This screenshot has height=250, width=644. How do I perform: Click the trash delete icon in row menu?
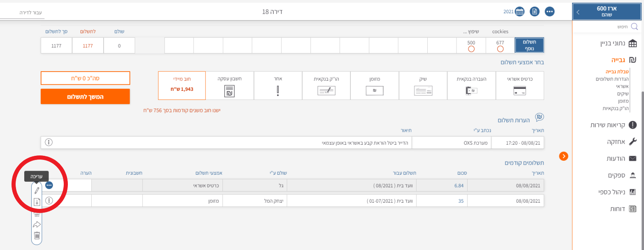[37, 236]
